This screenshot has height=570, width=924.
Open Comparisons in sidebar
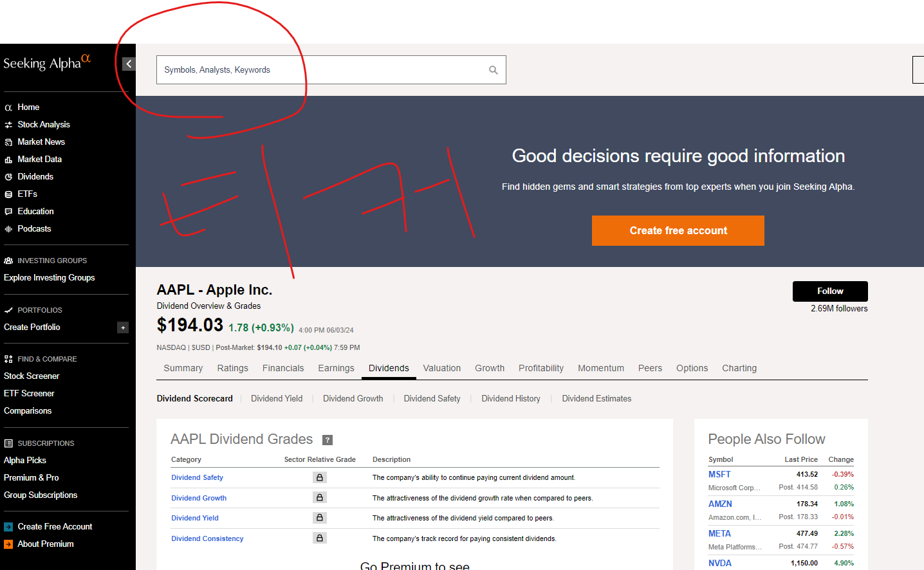(28, 411)
